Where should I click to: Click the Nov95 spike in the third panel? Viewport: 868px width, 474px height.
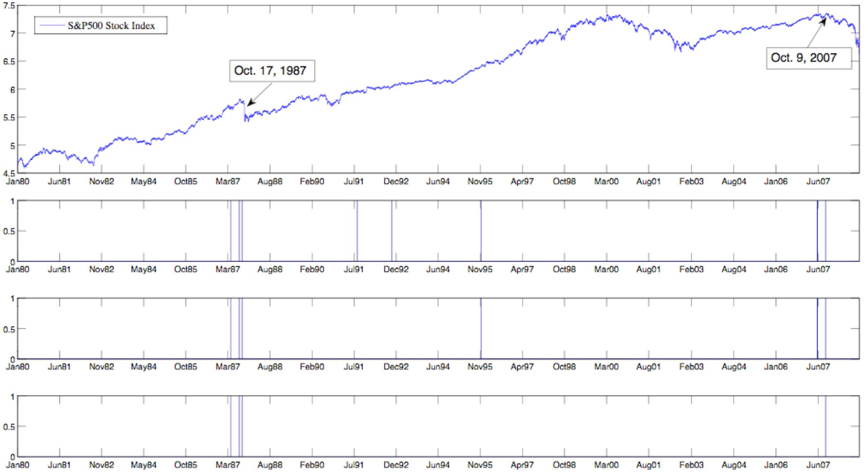(481, 328)
